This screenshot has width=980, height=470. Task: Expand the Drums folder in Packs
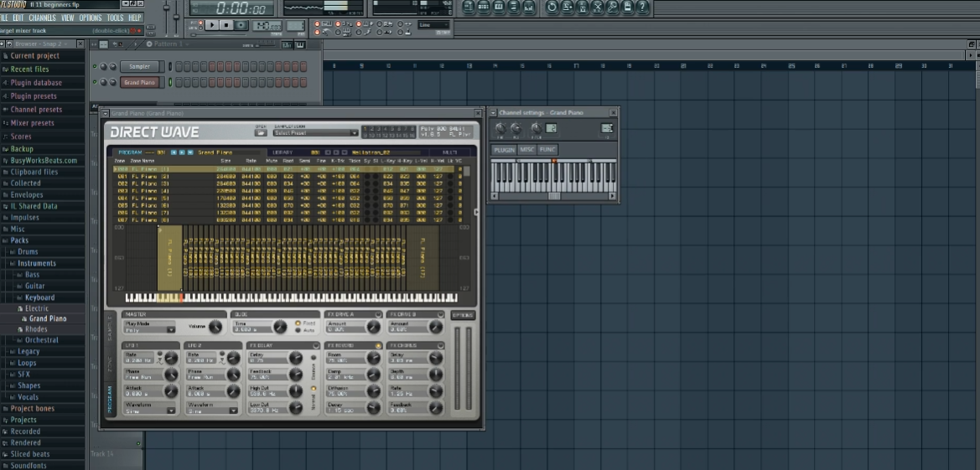pyautogui.click(x=28, y=252)
